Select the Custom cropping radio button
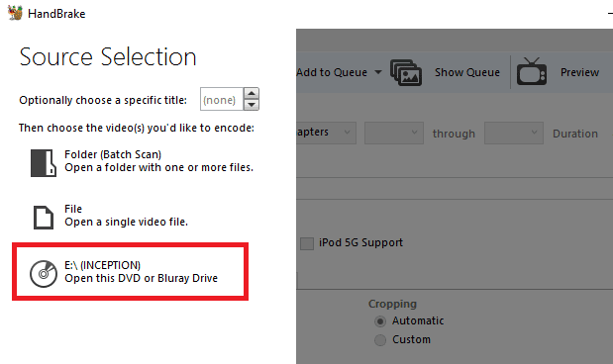 tap(380, 340)
